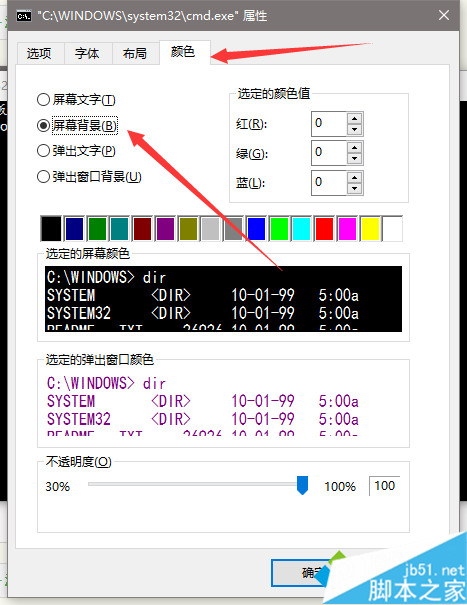Click the 绿(G) value input field
Screen dimensions: 467x605
coord(329,152)
